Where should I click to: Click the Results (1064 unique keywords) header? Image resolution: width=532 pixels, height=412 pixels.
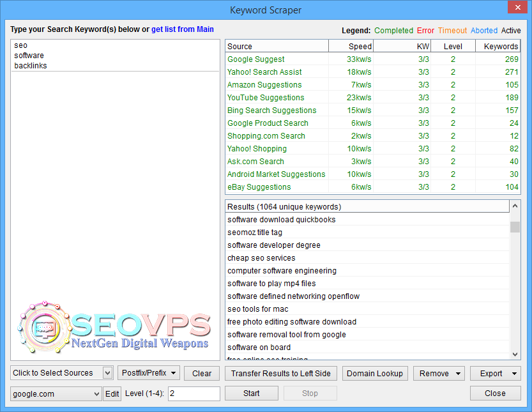(x=367, y=207)
